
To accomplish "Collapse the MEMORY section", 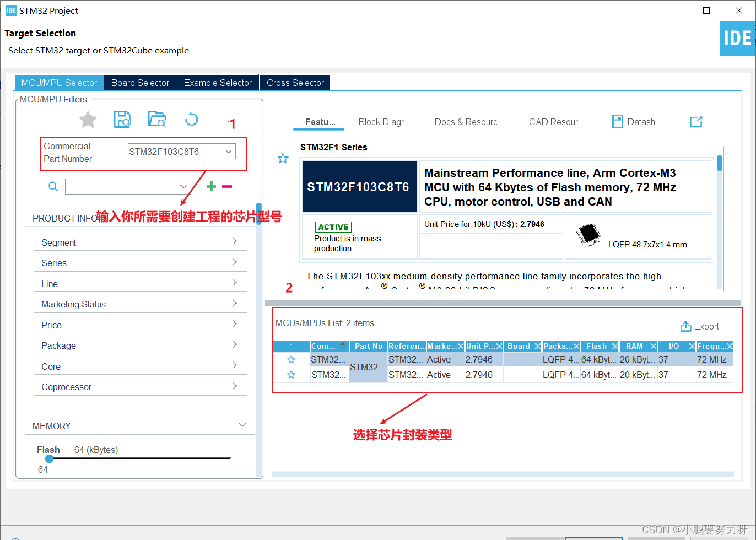I will [x=242, y=425].
